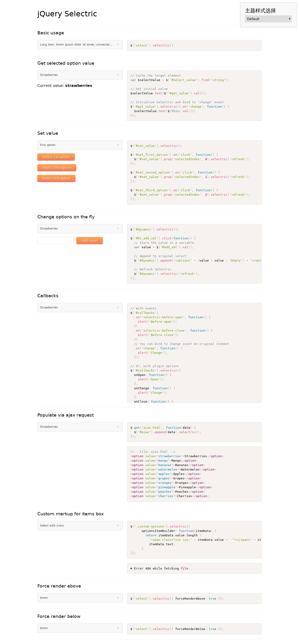The width and height of the screenshot is (299, 644).
Task: Open the Select with icons dropdown
Action: coord(80,526)
